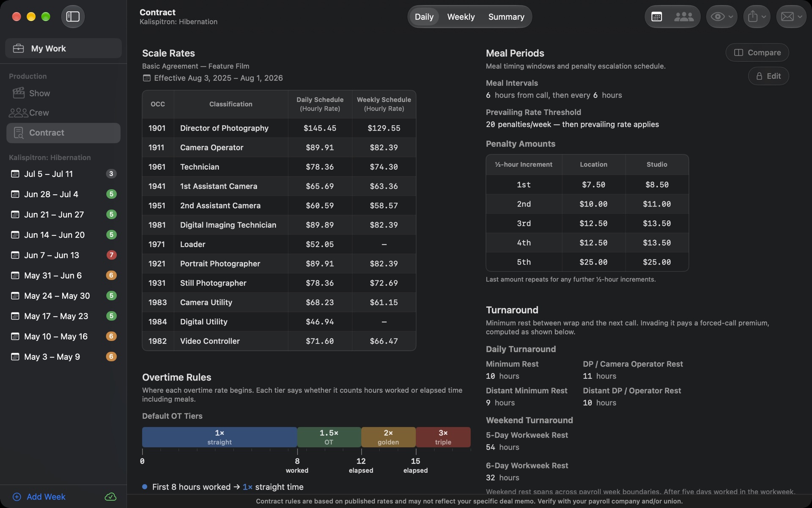Switch to the Weekly tab
Screen dimensions: 812x508
pyautogui.click(x=461, y=17)
